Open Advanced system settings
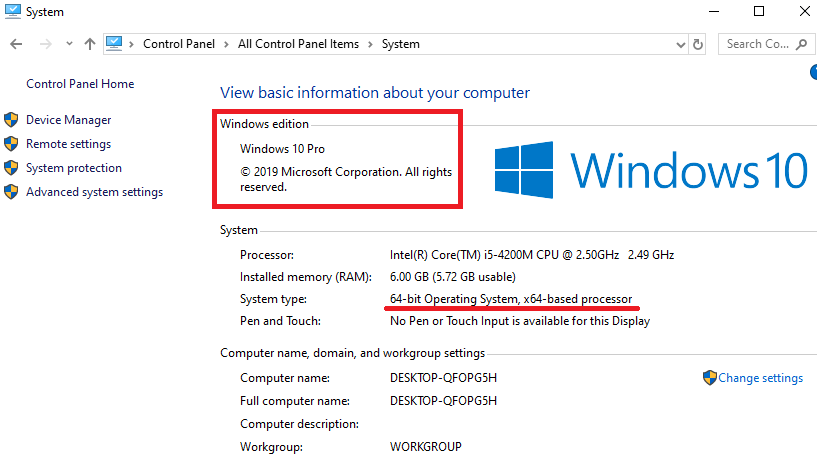This screenshot has height=463, width=817. (x=94, y=192)
